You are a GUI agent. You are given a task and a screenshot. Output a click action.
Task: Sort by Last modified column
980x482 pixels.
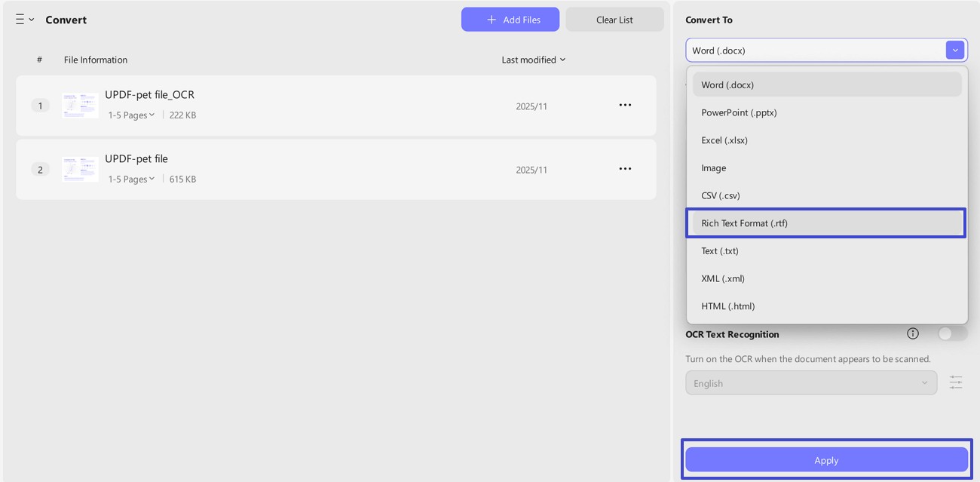point(534,60)
